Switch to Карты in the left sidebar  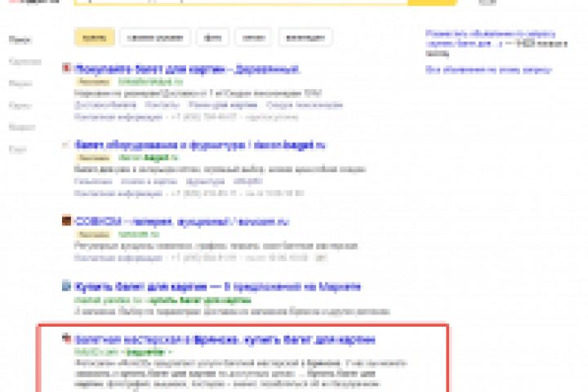[20, 105]
